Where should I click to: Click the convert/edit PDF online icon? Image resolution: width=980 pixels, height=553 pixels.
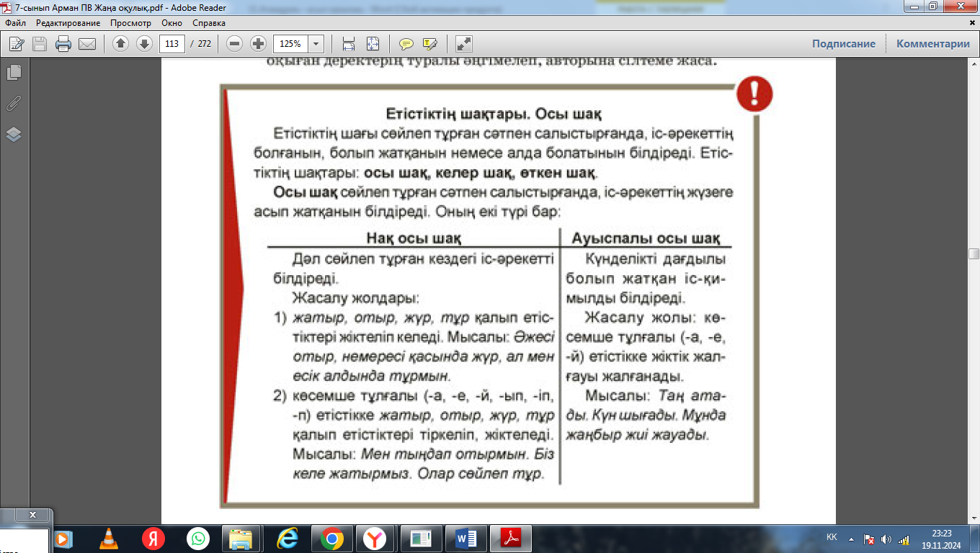click(16, 44)
